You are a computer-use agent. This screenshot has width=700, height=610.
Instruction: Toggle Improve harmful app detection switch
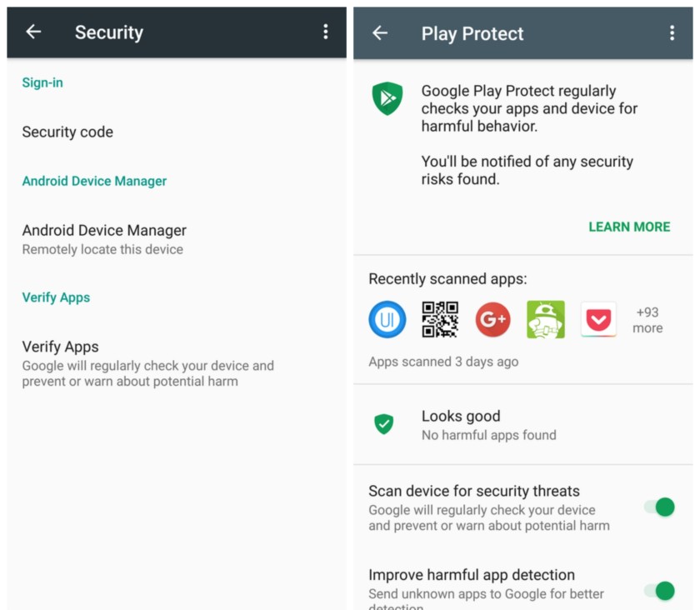659,591
